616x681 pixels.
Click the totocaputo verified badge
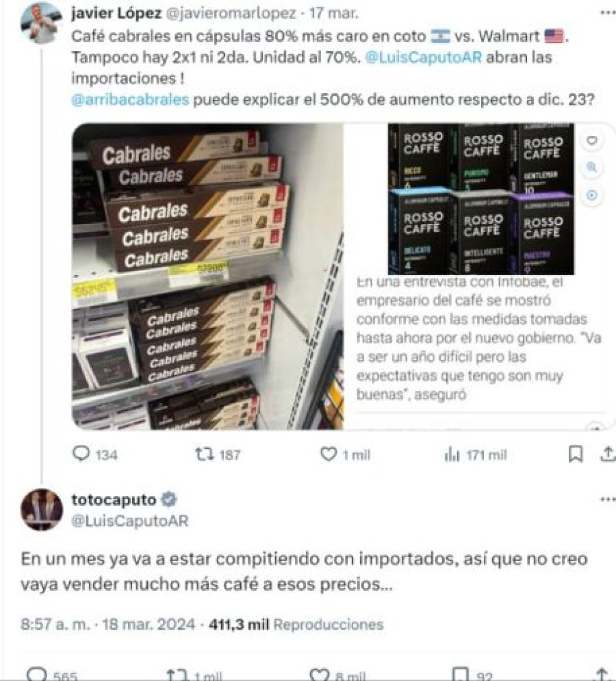tap(169, 500)
